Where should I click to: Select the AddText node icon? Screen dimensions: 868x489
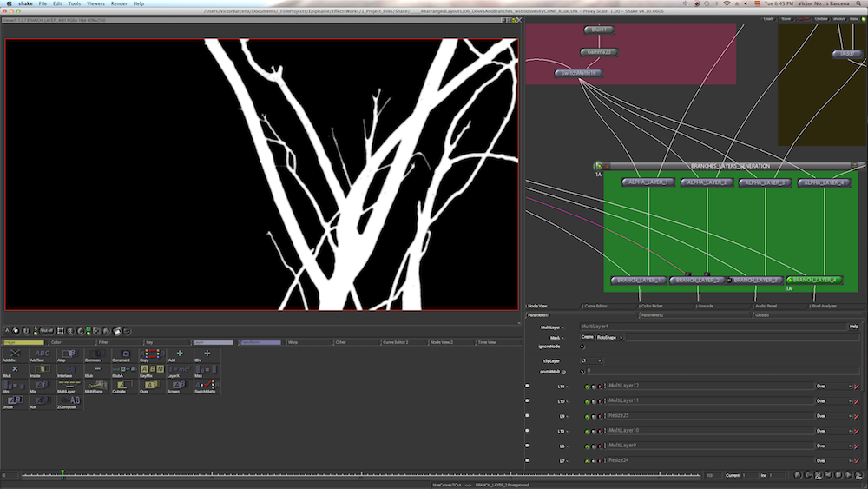tap(41, 355)
